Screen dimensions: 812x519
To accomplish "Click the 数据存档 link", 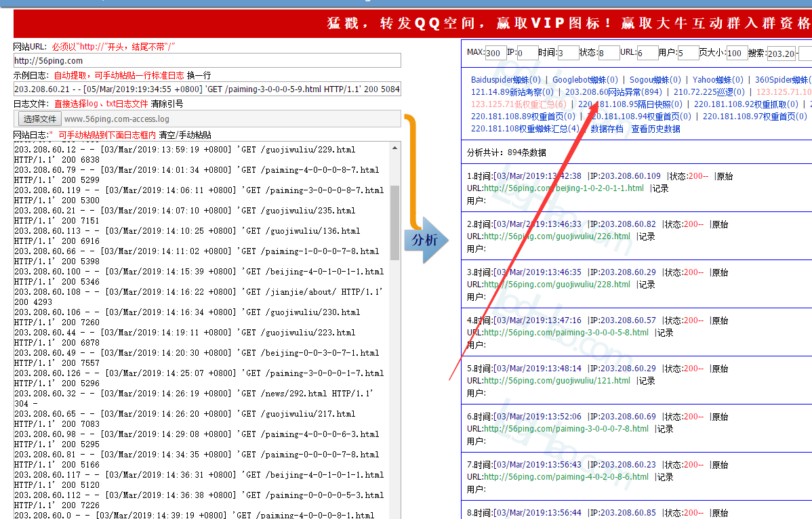I will click(x=607, y=129).
